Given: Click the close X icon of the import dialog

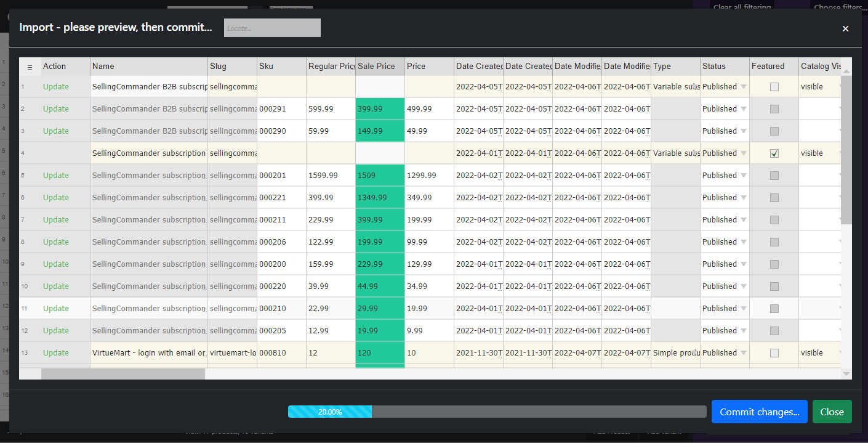Looking at the screenshot, I should pos(845,28).
